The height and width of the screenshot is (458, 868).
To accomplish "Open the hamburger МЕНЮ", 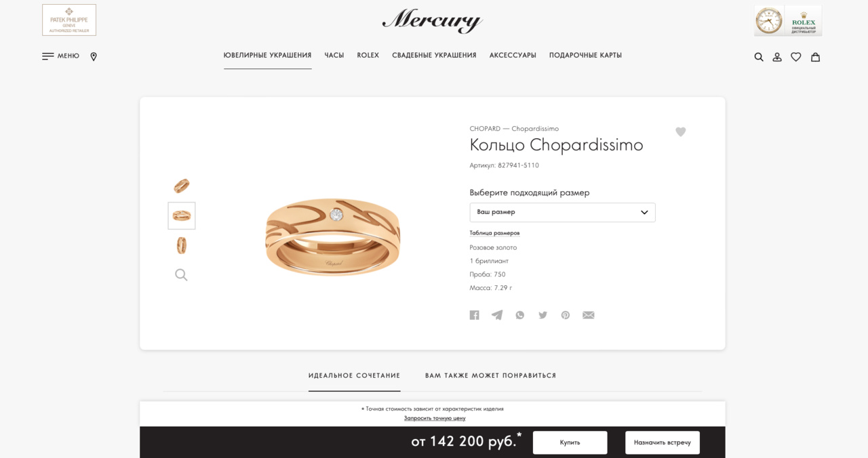I will pyautogui.click(x=60, y=56).
